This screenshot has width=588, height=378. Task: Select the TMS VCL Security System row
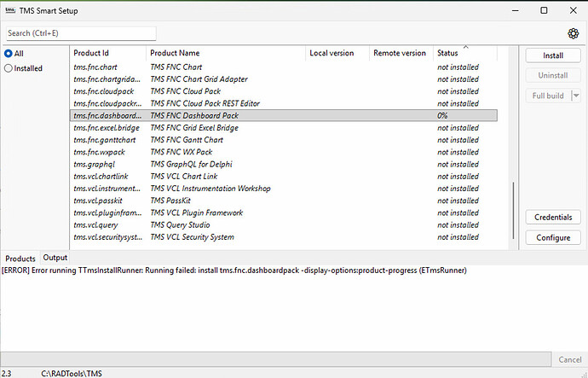(x=205, y=237)
